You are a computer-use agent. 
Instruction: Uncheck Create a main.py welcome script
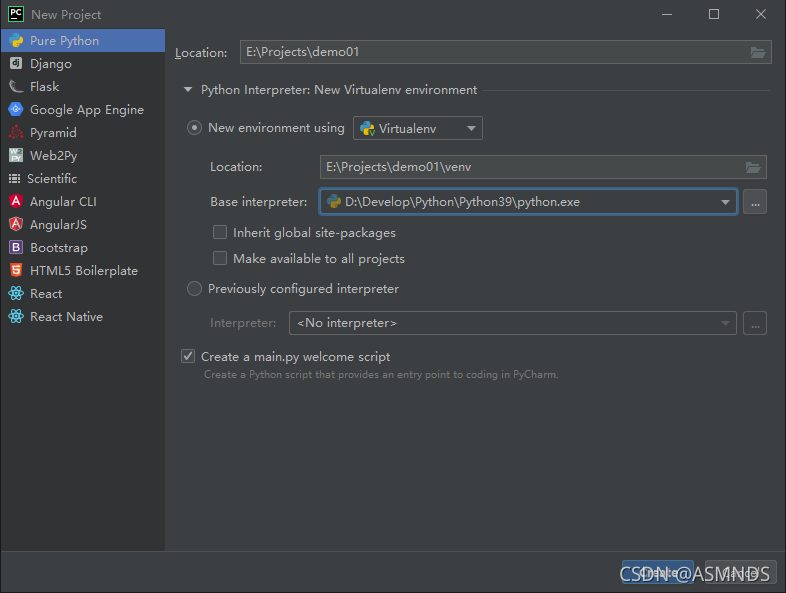[188, 356]
